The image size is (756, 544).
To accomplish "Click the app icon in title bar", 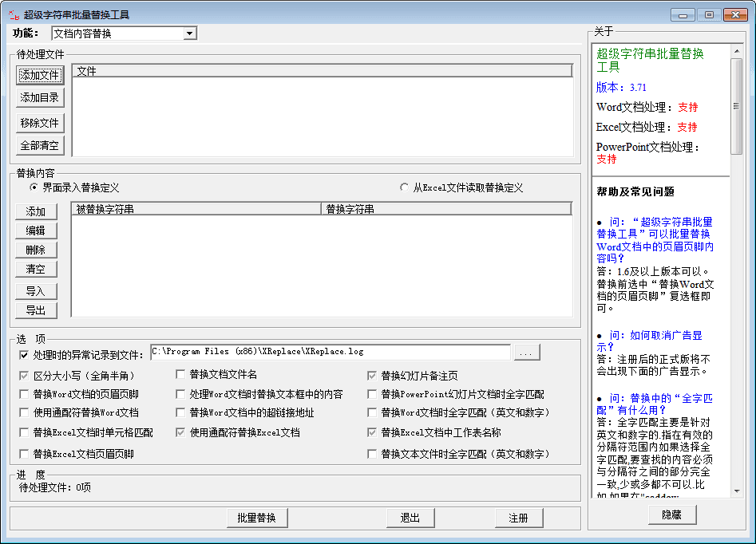I will [x=13, y=14].
